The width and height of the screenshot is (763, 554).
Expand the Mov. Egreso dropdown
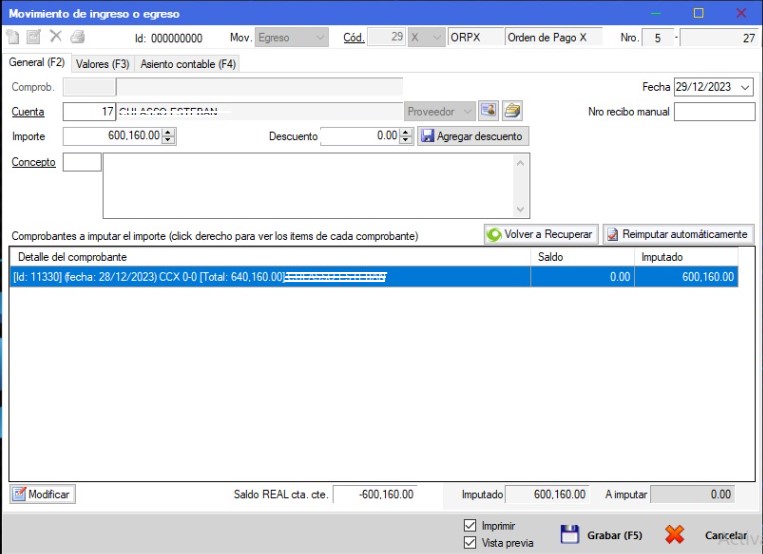point(320,37)
